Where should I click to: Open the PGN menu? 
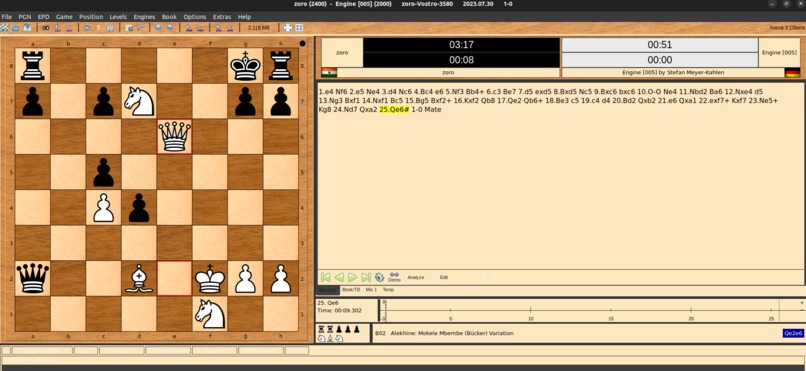25,17
